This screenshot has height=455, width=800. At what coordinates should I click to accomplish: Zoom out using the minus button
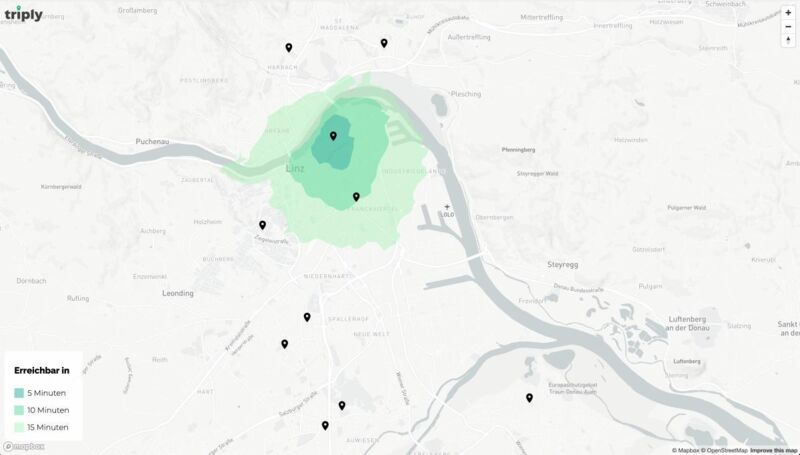(x=788, y=26)
